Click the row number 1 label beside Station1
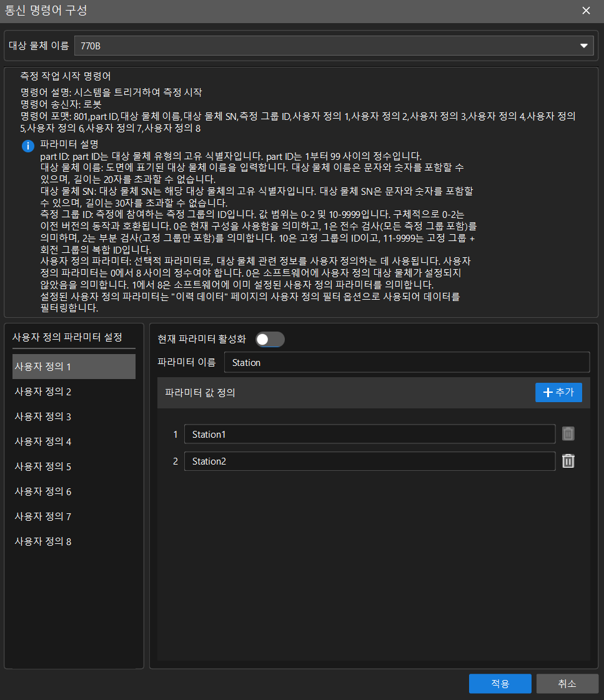Screen dimensions: 604x700 tap(176, 435)
